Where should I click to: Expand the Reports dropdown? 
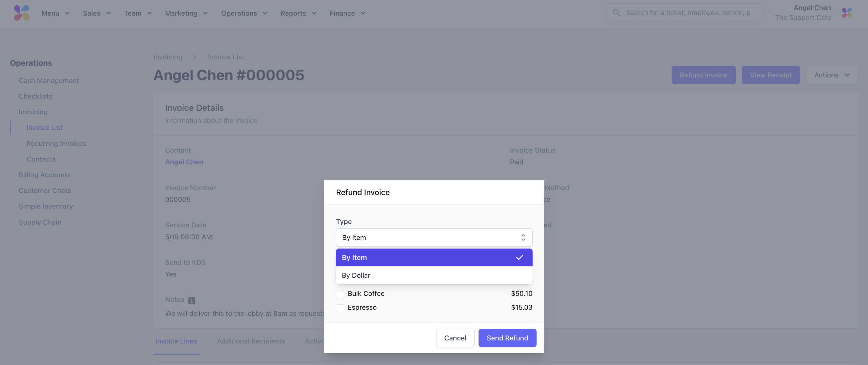(x=298, y=13)
